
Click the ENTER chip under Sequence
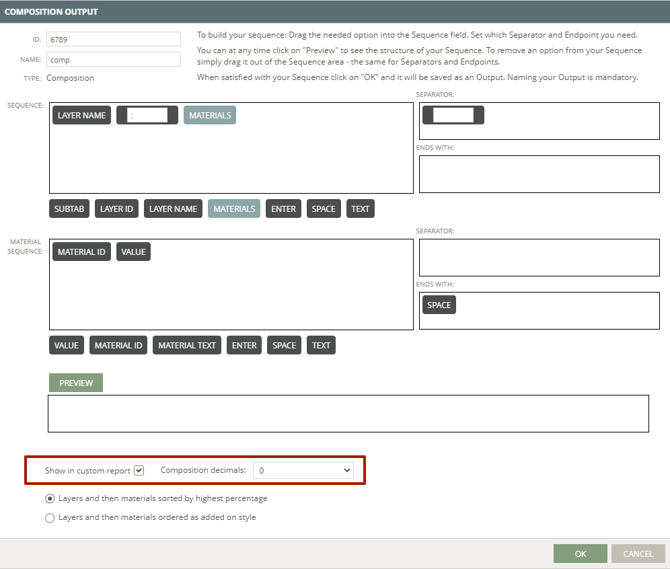coord(284,209)
